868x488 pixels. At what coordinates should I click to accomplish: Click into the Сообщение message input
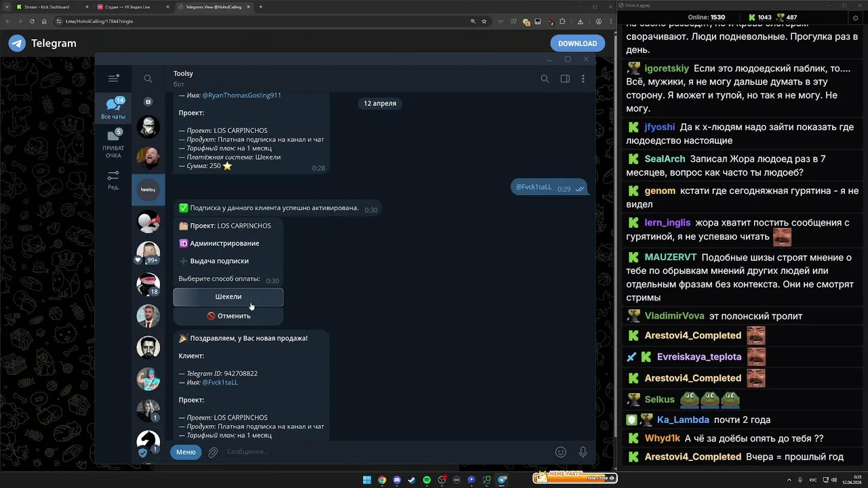[387, 452]
